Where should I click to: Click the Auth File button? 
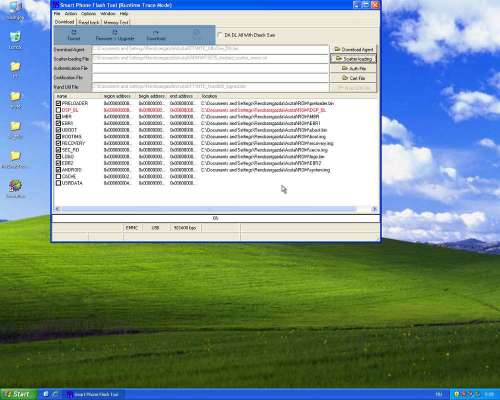(353, 68)
